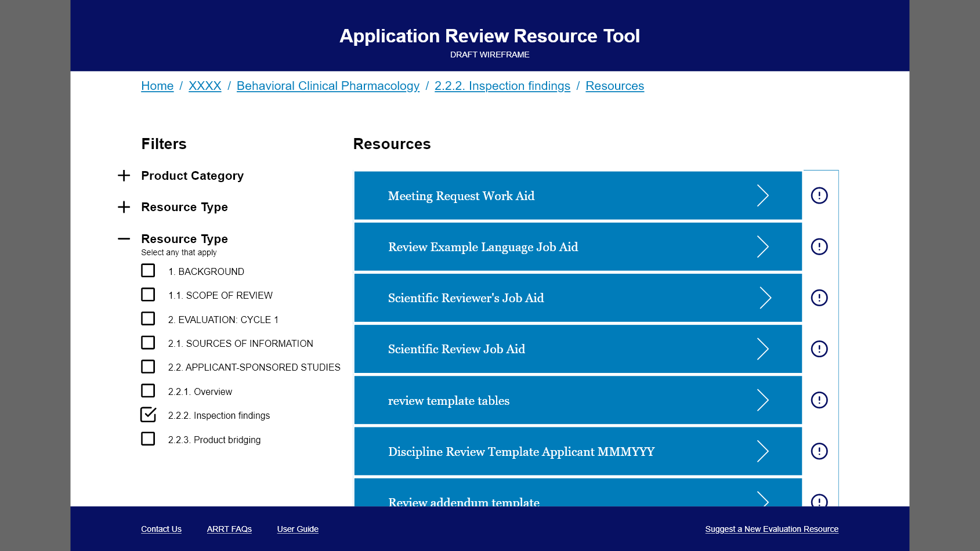Check the 1.1. SCOPE OF REVIEW filter
The width and height of the screenshot is (980, 551).
pos(148,295)
